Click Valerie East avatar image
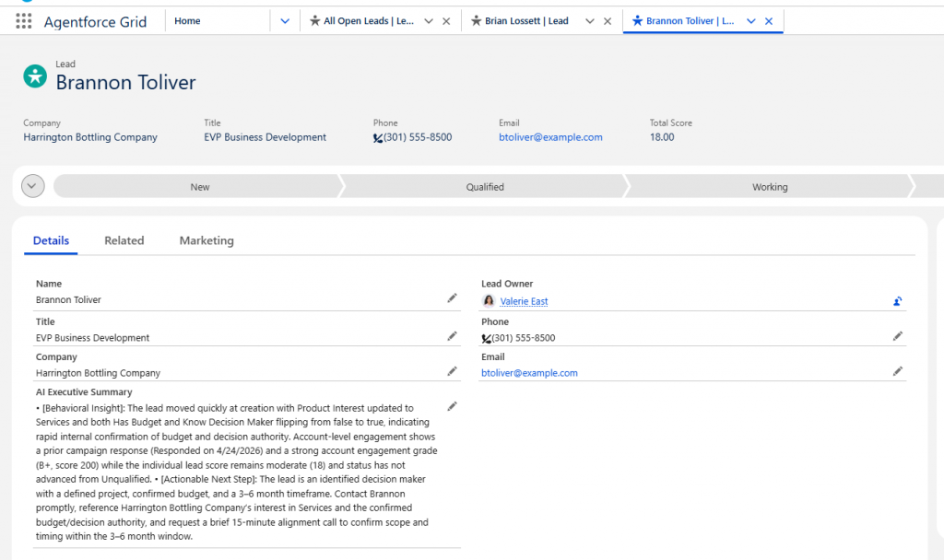 pyautogui.click(x=489, y=301)
